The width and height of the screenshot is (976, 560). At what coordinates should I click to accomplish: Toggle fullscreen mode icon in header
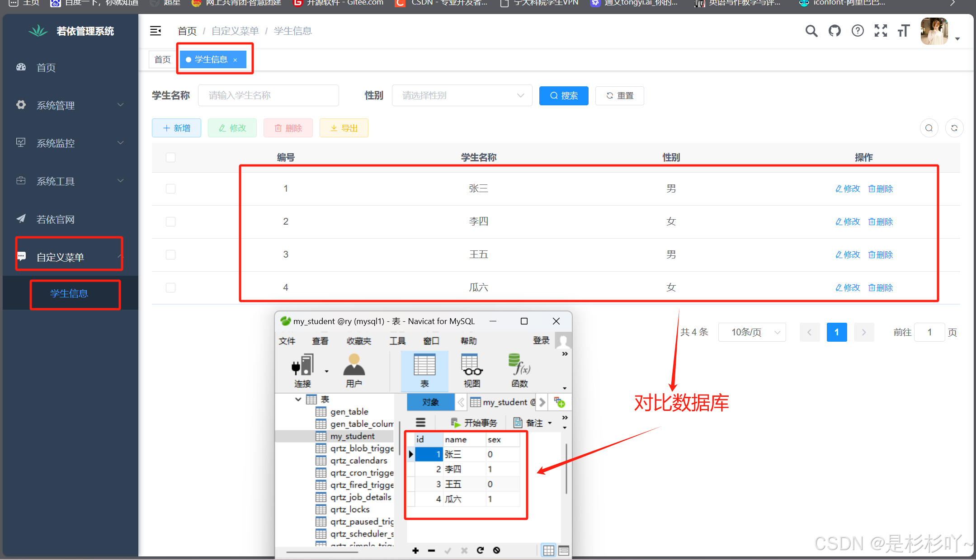(x=881, y=31)
